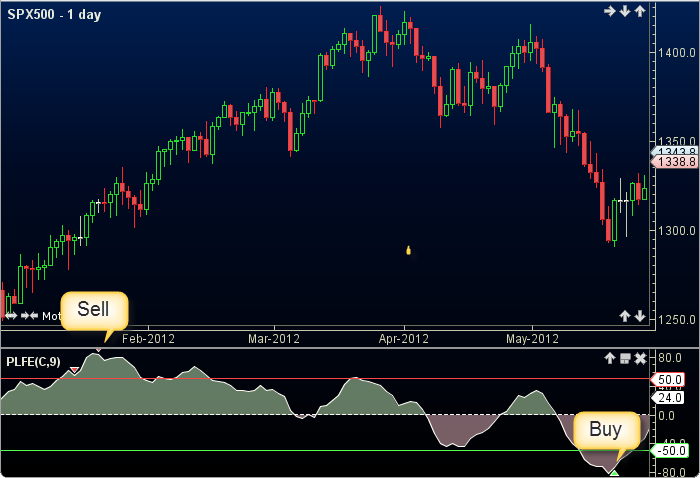This screenshot has height=478, width=700.
Task: Click the 1250.0 price axis label
Action: (x=677, y=320)
